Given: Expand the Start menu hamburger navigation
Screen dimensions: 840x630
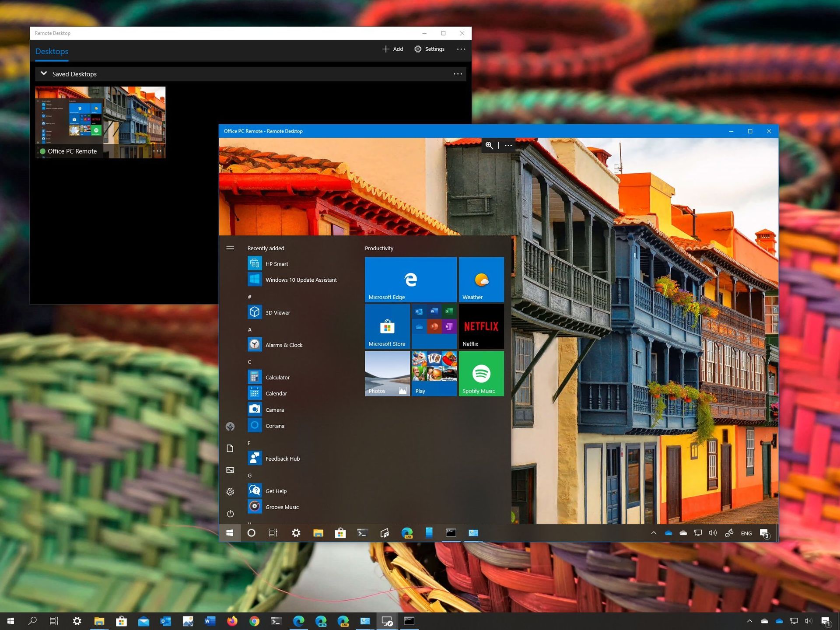Looking at the screenshot, I should [230, 248].
